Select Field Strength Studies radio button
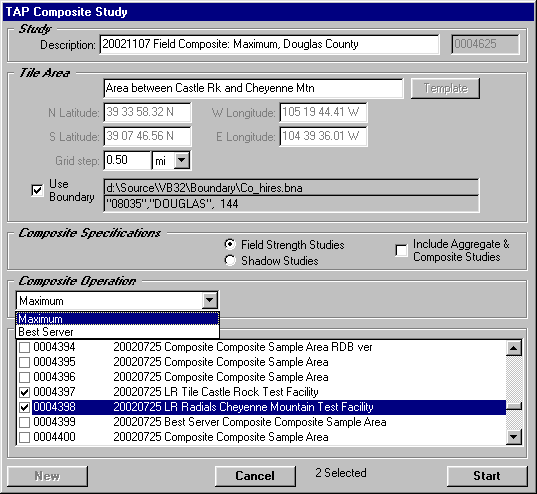Screen dimensions: 537x494 click(230, 244)
